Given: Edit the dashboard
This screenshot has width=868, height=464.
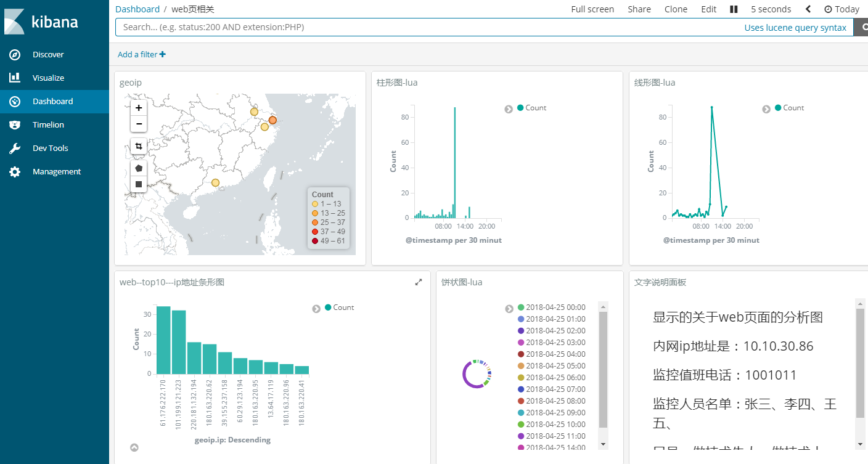Looking at the screenshot, I should [709, 9].
